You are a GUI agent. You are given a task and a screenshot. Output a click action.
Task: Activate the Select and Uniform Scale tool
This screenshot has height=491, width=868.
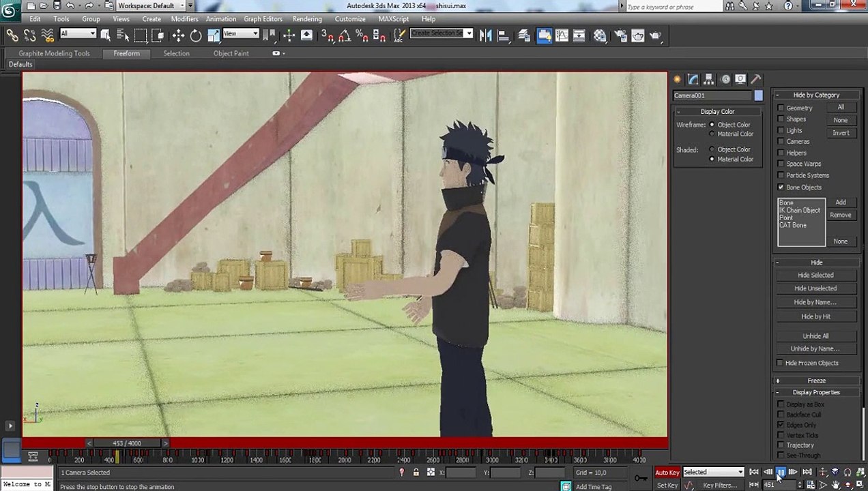tap(213, 35)
